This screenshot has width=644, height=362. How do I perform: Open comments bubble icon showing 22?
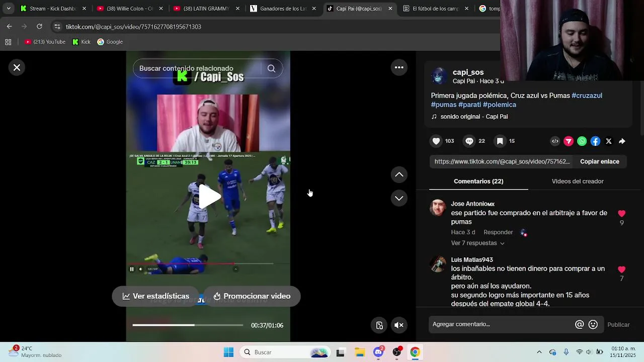tap(469, 141)
